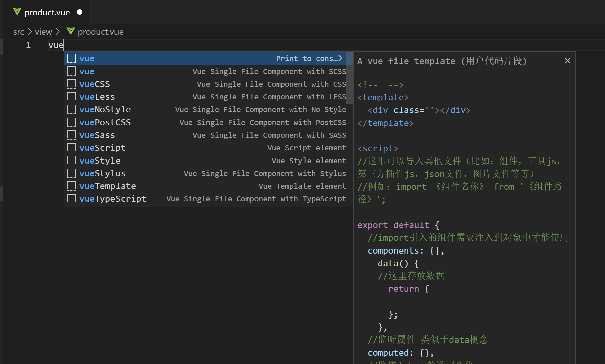Click the Vue icon in the breadcrumb bar
This screenshot has width=605, height=364.
[x=71, y=31]
